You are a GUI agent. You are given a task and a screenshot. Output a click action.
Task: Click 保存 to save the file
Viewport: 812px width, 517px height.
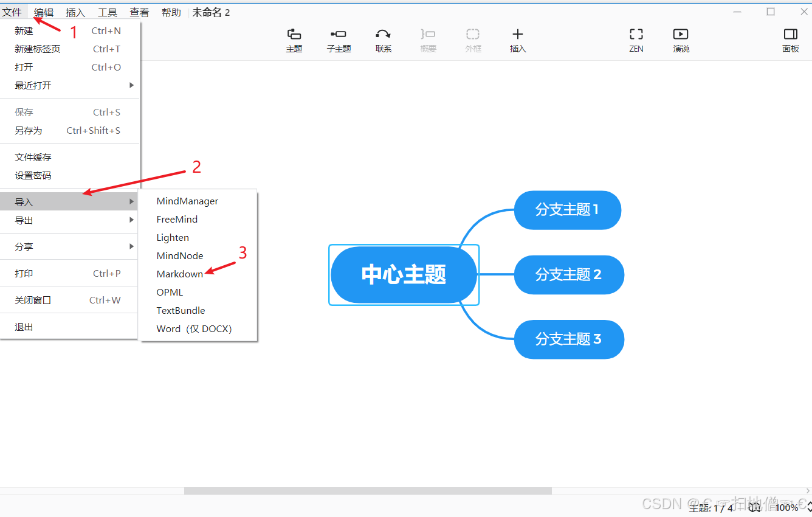point(24,112)
